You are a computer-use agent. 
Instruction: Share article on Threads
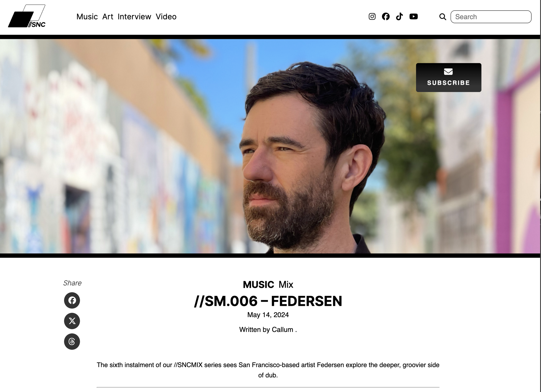(72, 341)
